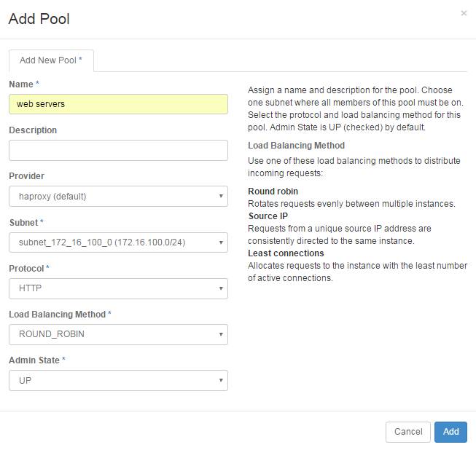Expand the ROUND_ROBIN method dropdown
476x450 pixels.
pyautogui.click(x=118, y=334)
